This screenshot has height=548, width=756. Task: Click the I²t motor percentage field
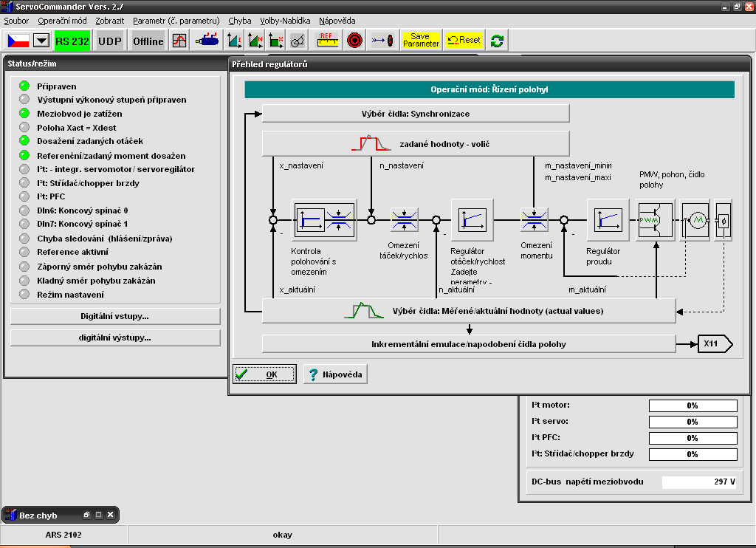pyautogui.click(x=693, y=405)
